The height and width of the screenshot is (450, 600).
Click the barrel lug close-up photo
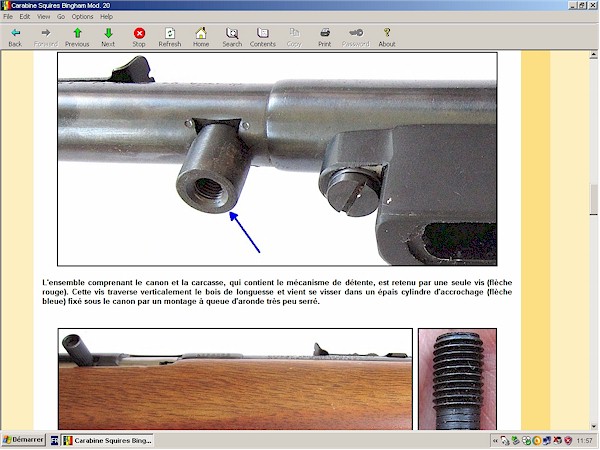tap(277, 159)
